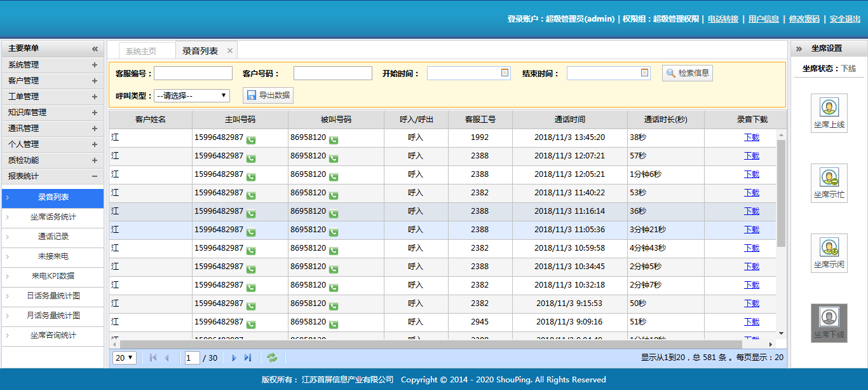
Task: Expand 客户管理 menu section
Action: [x=94, y=81]
